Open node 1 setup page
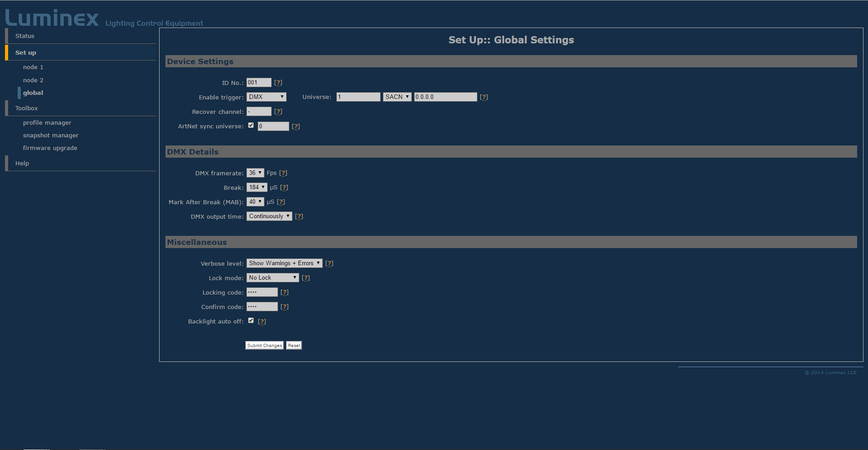The image size is (868, 450). [x=33, y=67]
